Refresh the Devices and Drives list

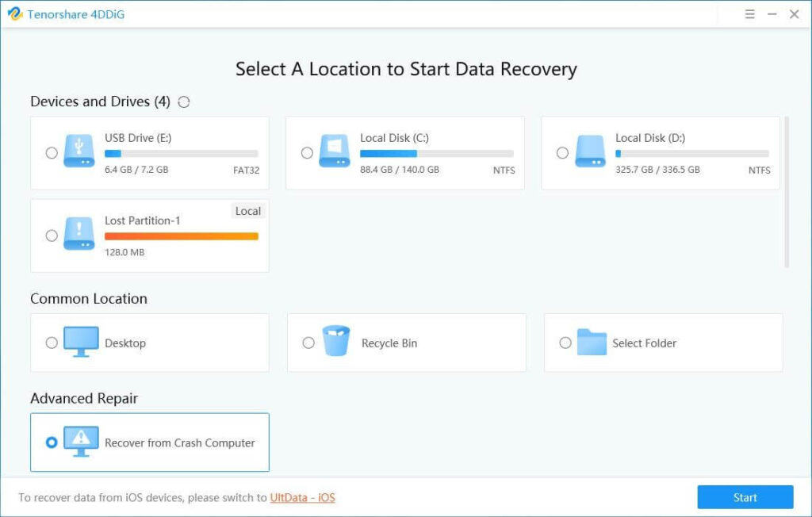point(184,101)
